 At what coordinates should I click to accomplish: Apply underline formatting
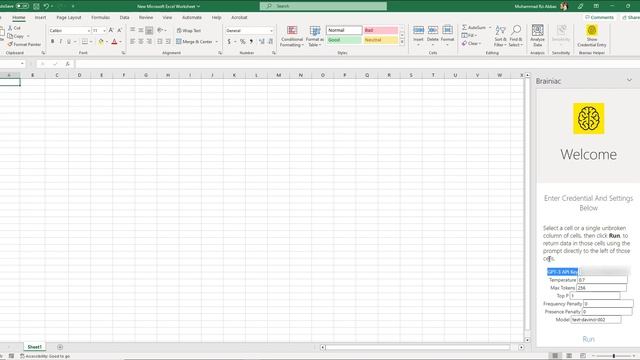pos(69,42)
